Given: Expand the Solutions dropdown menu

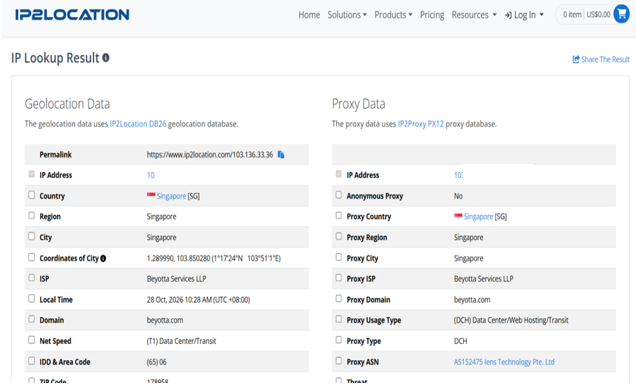Looking at the screenshot, I should click(x=347, y=15).
